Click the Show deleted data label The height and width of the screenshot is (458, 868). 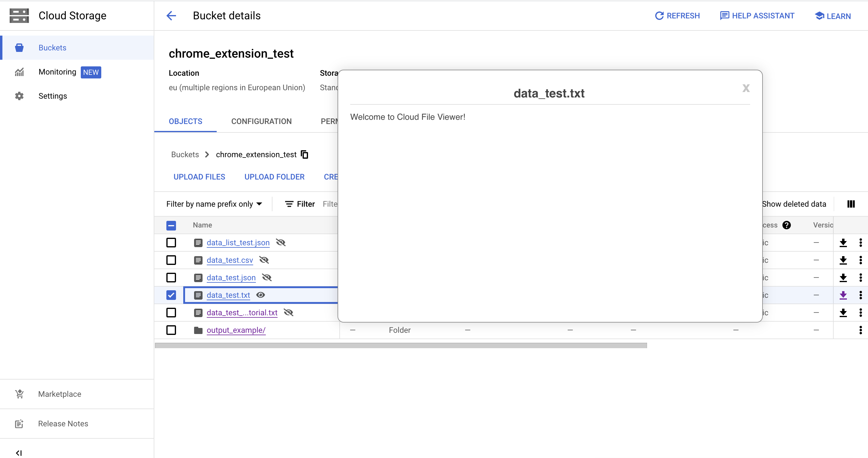(794, 204)
